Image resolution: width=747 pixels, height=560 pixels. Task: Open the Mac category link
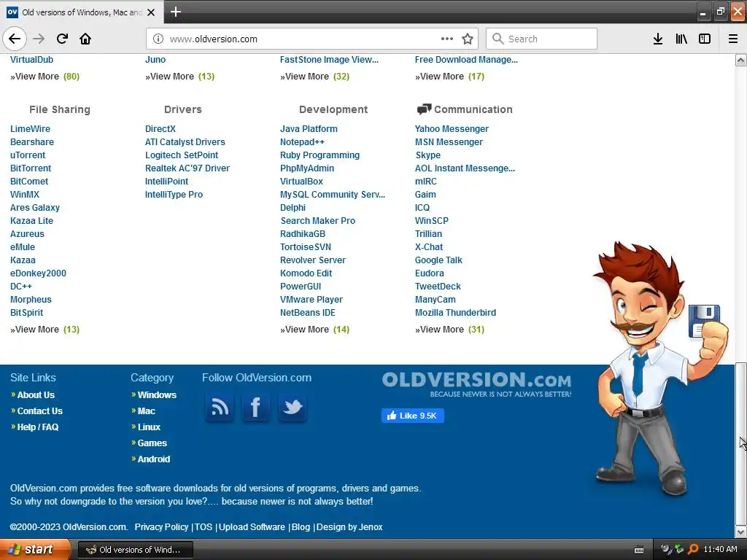pyautogui.click(x=146, y=411)
